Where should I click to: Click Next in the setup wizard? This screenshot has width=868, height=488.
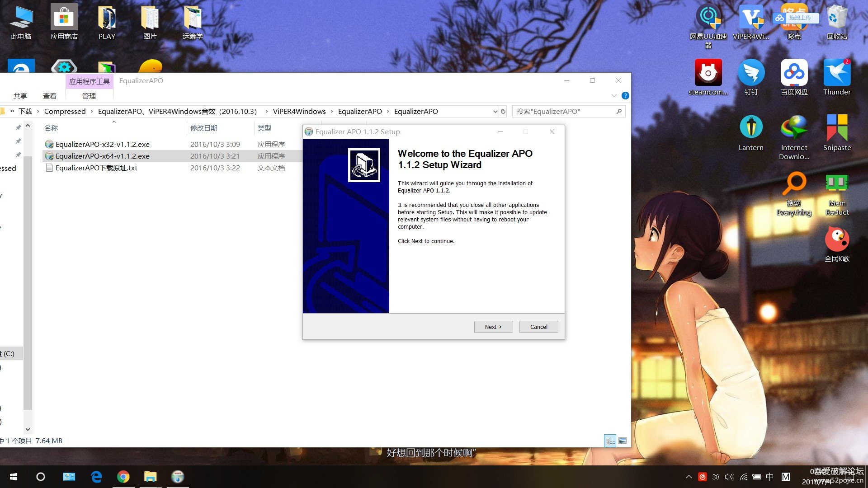493,327
